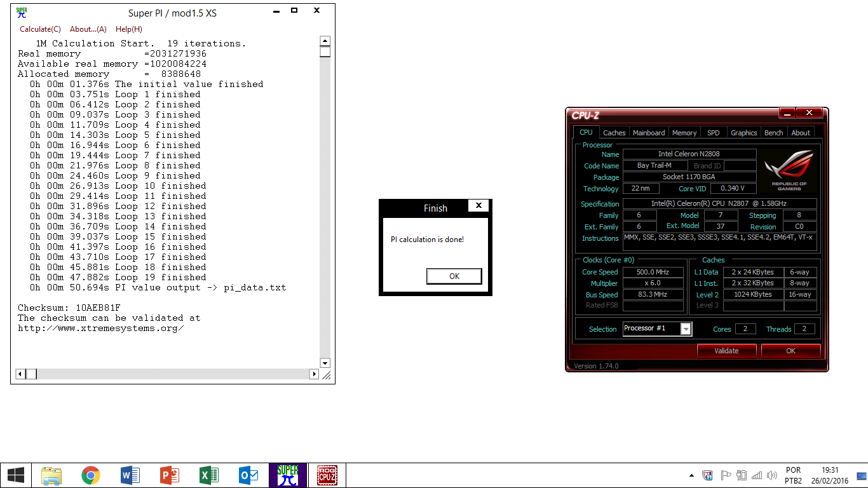
Task: Launch Google Chrome from the taskbar
Action: pyautogui.click(x=91, y=475)
